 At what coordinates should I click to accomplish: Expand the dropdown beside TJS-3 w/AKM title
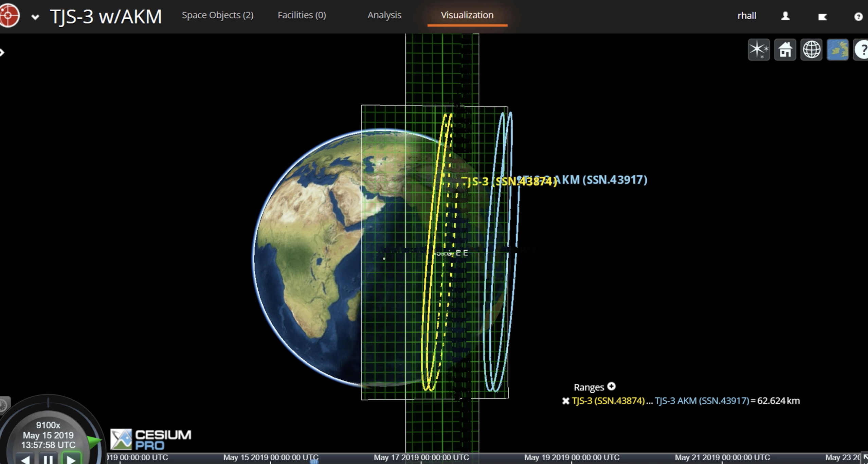[x=35, y=17]
